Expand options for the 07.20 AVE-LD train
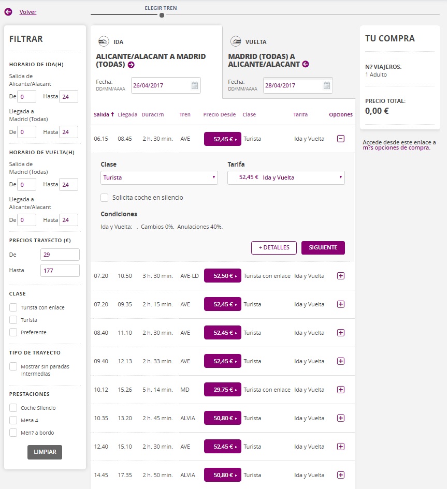The height and width of the screenshot is (489, 448). [x=340, y=276]
